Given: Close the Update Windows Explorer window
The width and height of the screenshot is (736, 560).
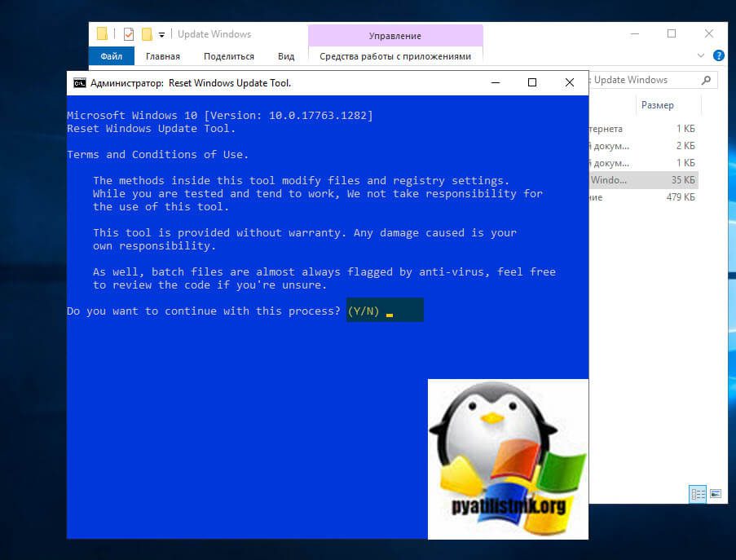Looking at the screenshot, I should (709, 33).
